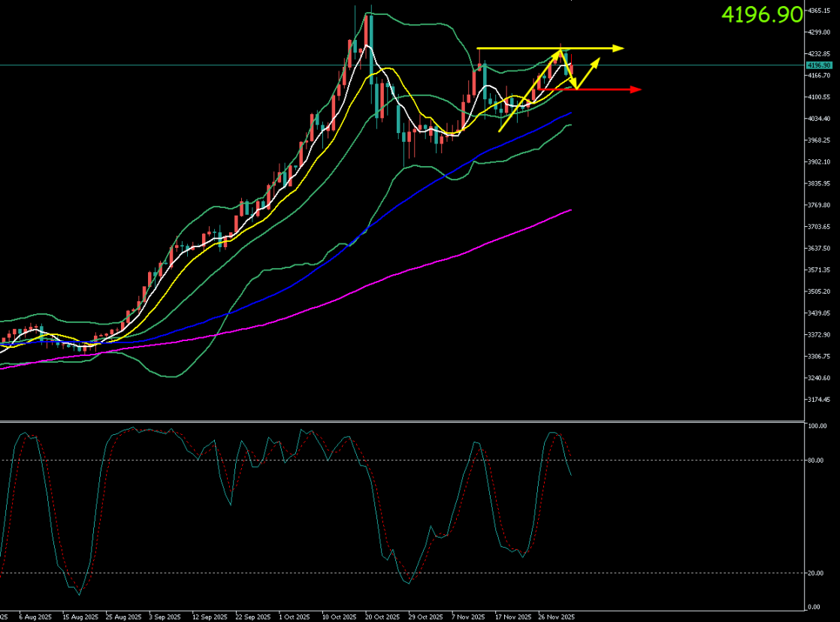
Task: Click the 20 Oct 2025 date label
Action: (x=382, y=616)
